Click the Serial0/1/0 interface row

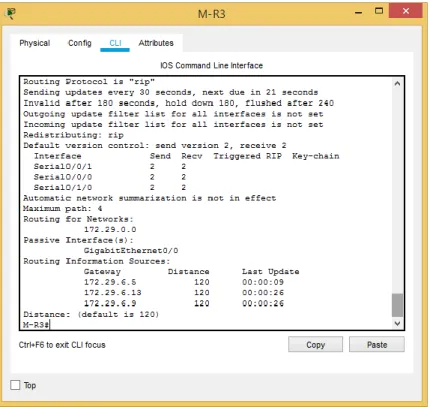110,187
